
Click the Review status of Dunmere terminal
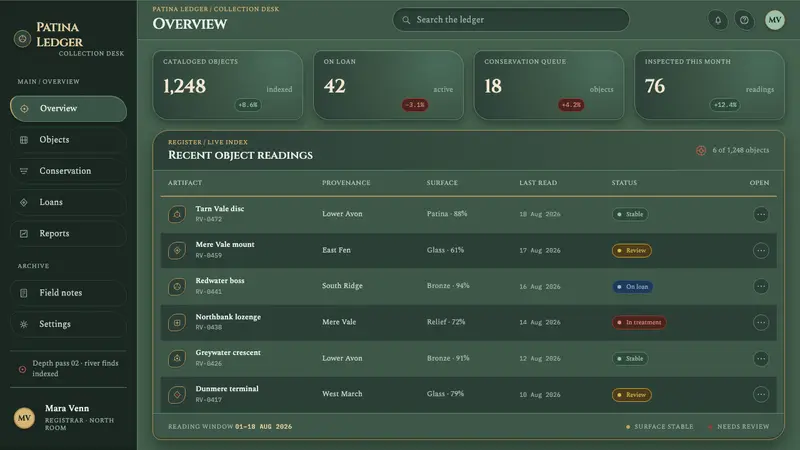(632, 395)
